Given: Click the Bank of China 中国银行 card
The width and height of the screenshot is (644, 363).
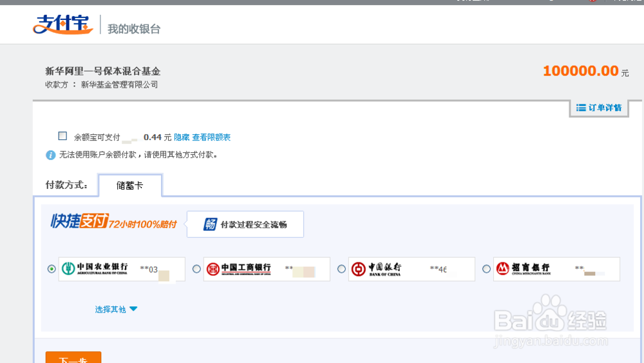Looking at the screenshot, I should (x=412, y=270).
